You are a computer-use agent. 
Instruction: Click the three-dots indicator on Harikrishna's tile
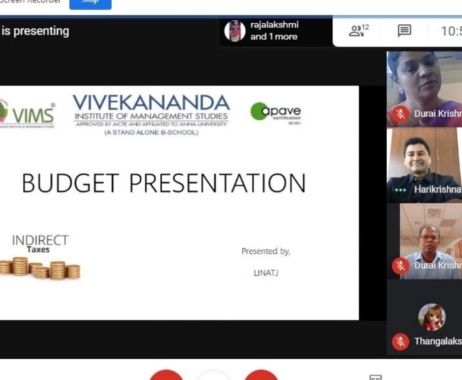(400, 190)
